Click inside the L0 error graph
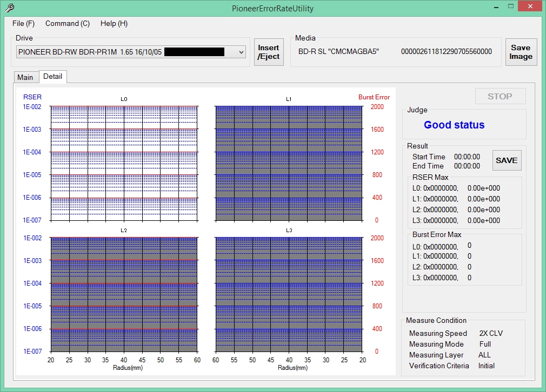 pyautogui.click(x=124, y=163)
